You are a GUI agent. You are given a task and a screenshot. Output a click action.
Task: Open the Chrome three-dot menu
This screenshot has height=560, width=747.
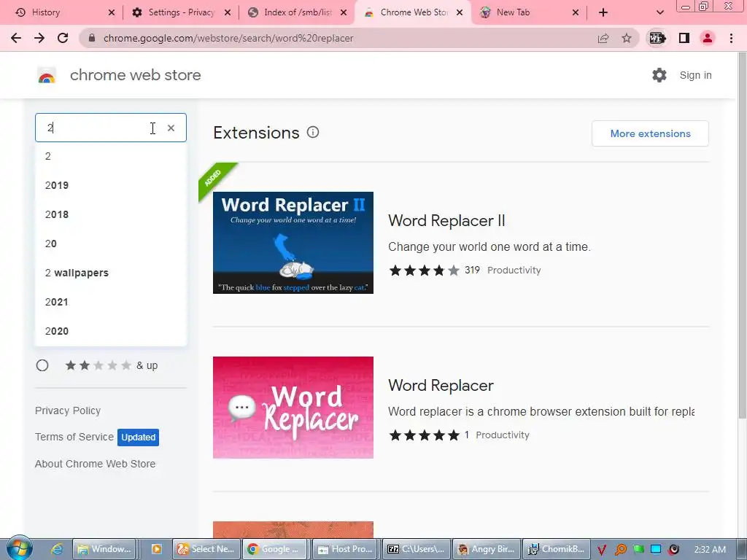point(731,38)
